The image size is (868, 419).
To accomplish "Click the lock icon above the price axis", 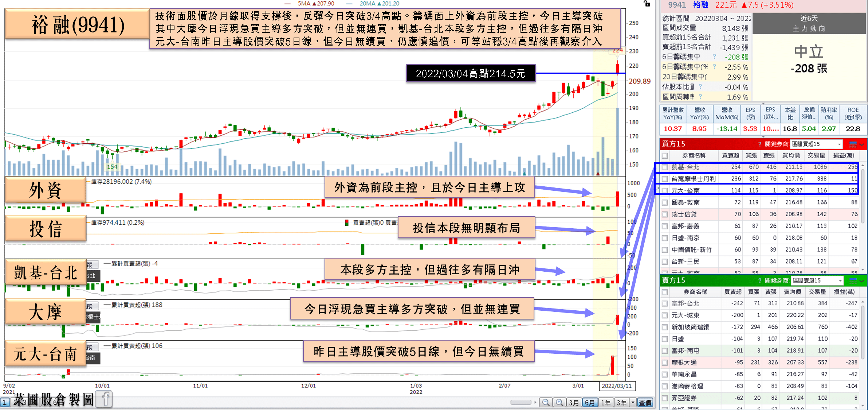I will point(647,4).
